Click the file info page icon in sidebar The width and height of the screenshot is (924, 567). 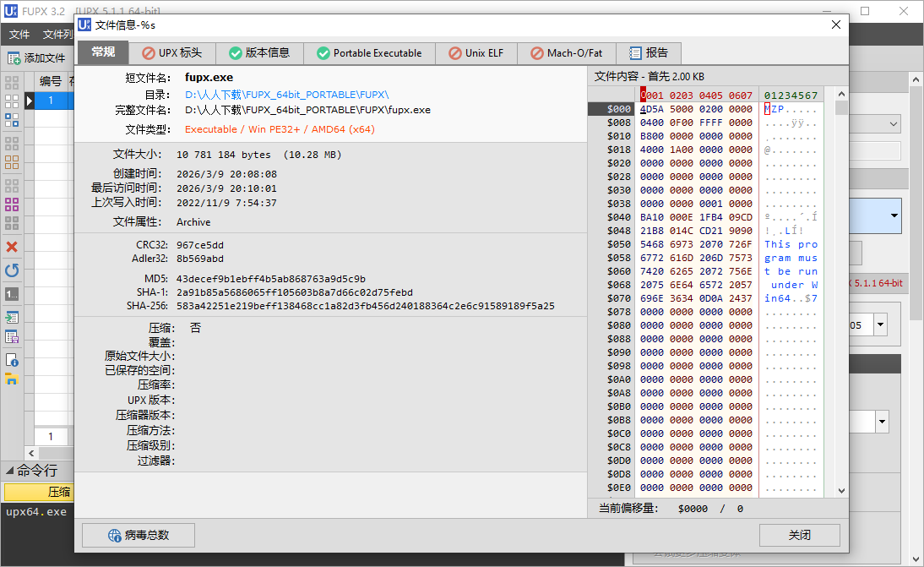[x=12, y=359]
